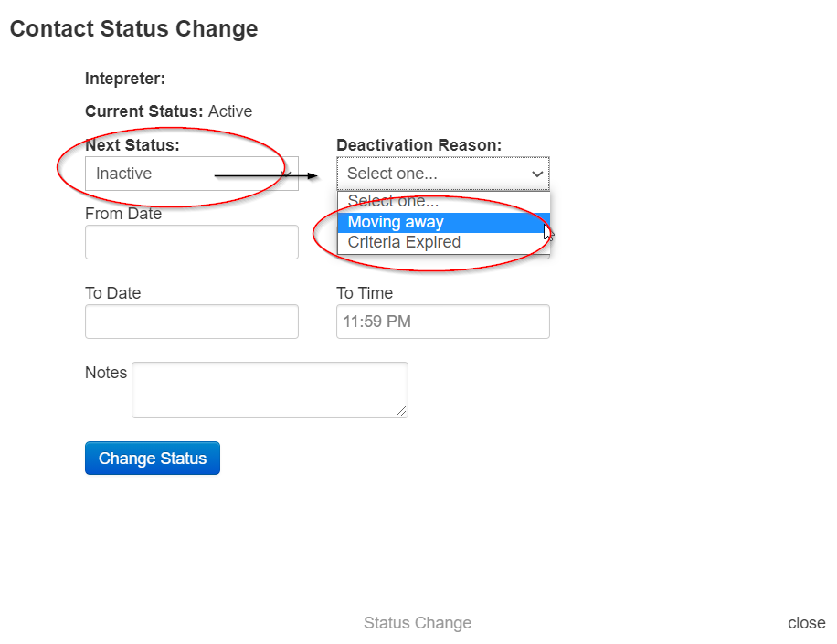This screenshot has height=644, width=837.
Task: Click the close link
Action: [806, 622]
